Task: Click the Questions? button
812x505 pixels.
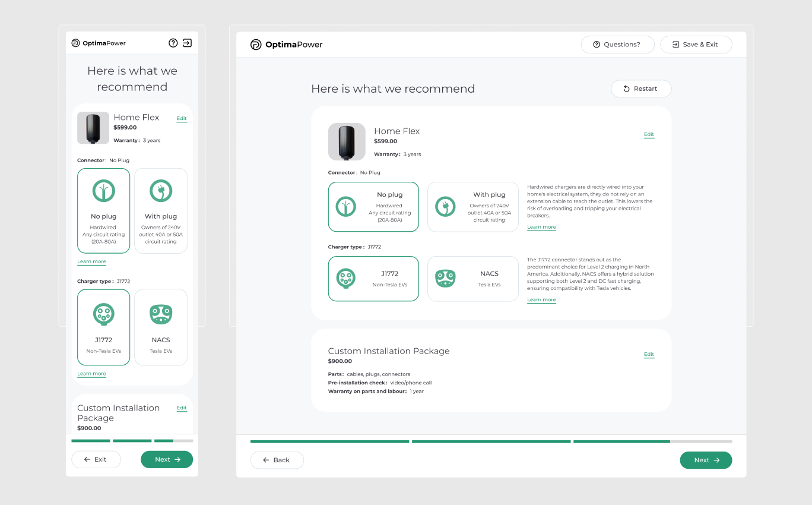Action: pos(617,45)
